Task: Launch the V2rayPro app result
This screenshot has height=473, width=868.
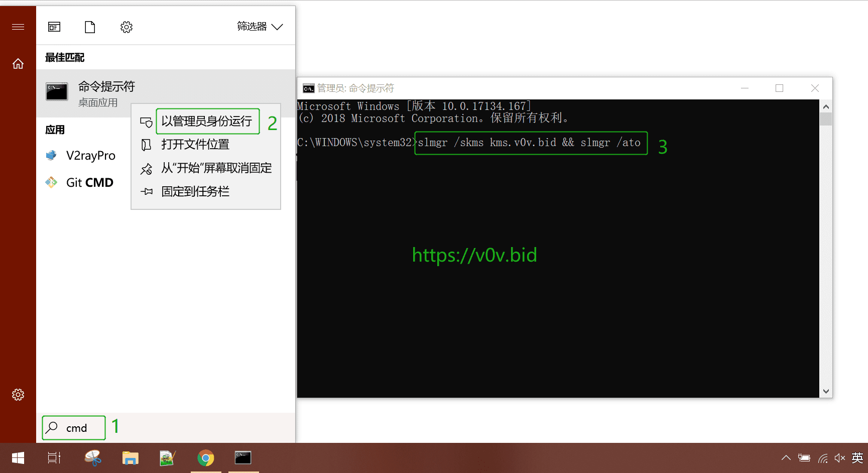Action: click(x=90, y=156)
